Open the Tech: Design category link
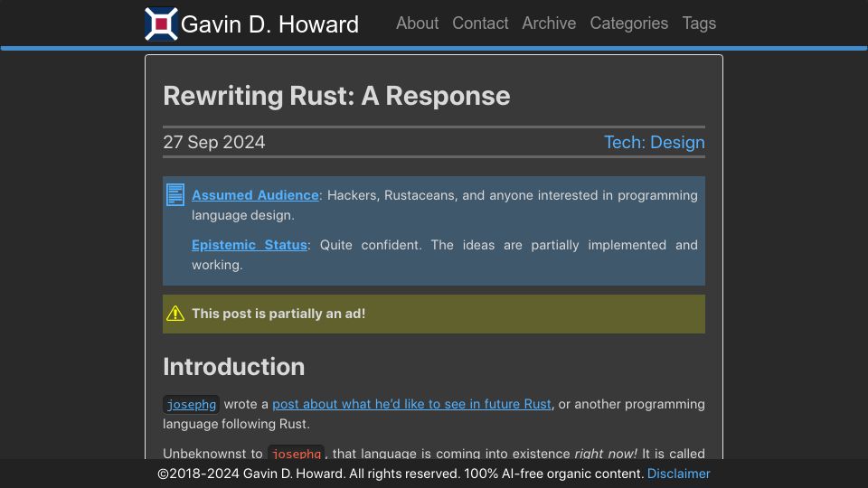 (x=654, y=142)
